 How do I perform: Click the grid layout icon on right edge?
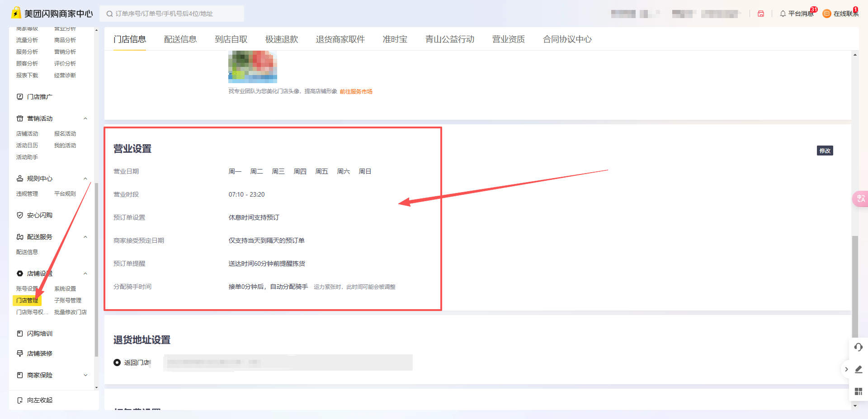(x=859, y=391)
